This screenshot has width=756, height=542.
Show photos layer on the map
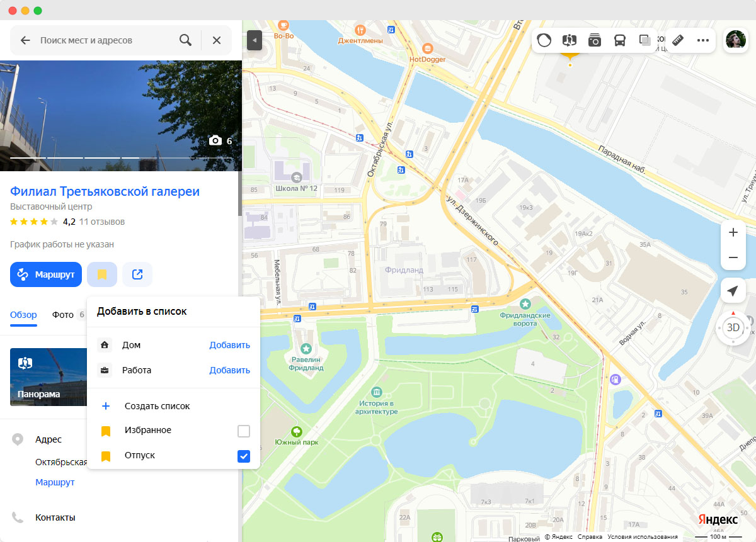(595, 40)
